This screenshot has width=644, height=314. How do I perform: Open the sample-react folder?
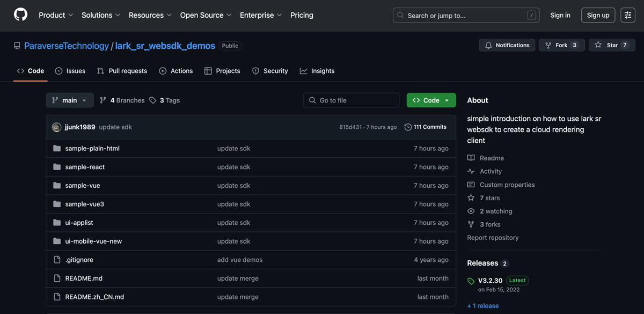(x=84, y=166)
